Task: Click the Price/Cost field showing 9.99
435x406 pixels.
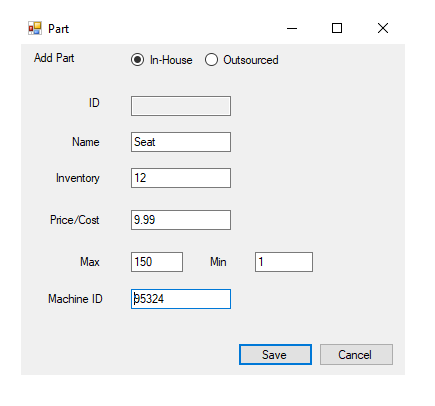Action: coord(181,220)
